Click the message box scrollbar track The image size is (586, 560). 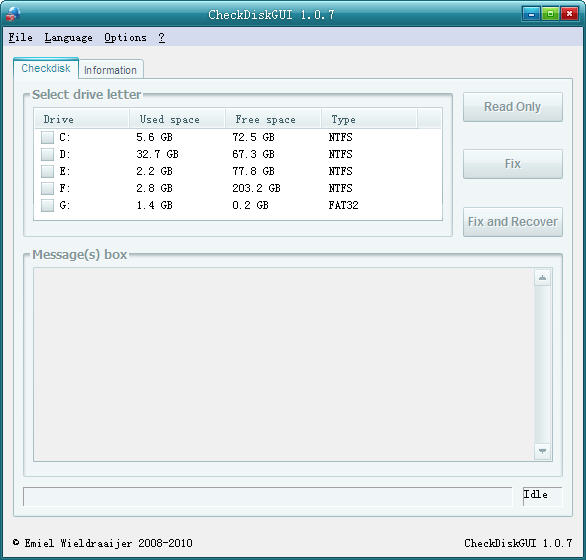[x=542, y=364]
